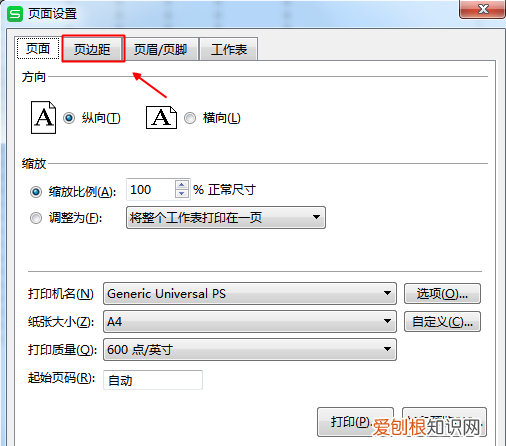Click the % 正常尺寸 text
Screen dimensions: 506x446
click(225, 190)
